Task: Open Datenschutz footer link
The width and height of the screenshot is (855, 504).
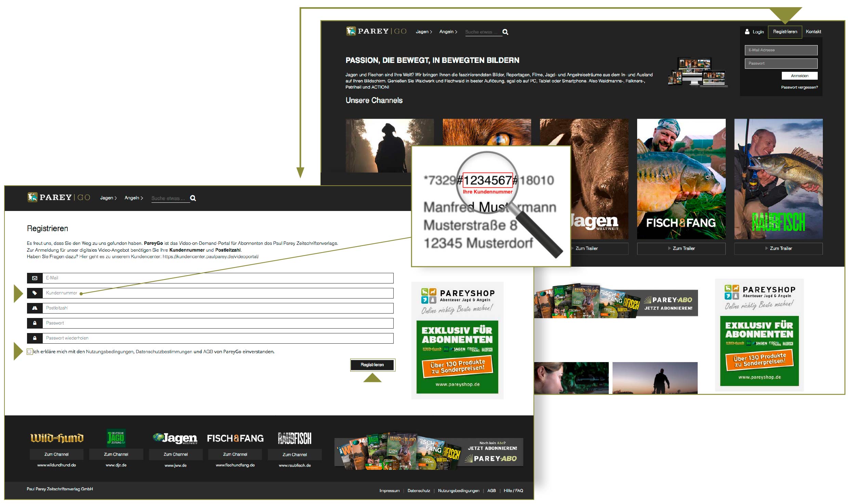Action: tap(419, 491)
